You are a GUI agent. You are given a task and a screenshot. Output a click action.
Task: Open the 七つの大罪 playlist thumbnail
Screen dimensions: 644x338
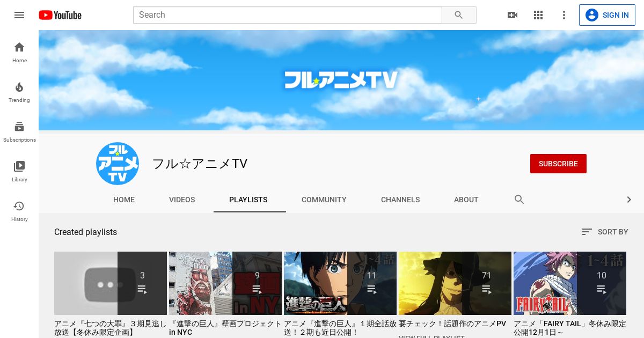point(111,283)
